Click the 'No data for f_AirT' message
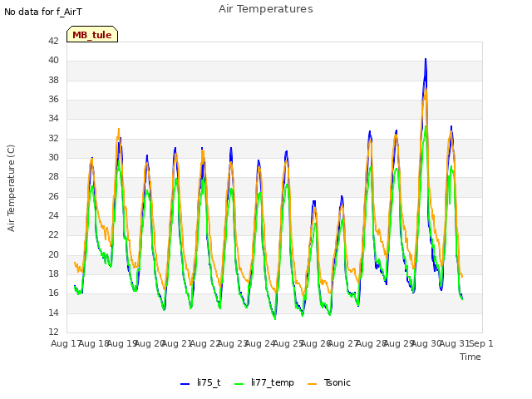Screen dimensions: 532x399 point(43,12)
